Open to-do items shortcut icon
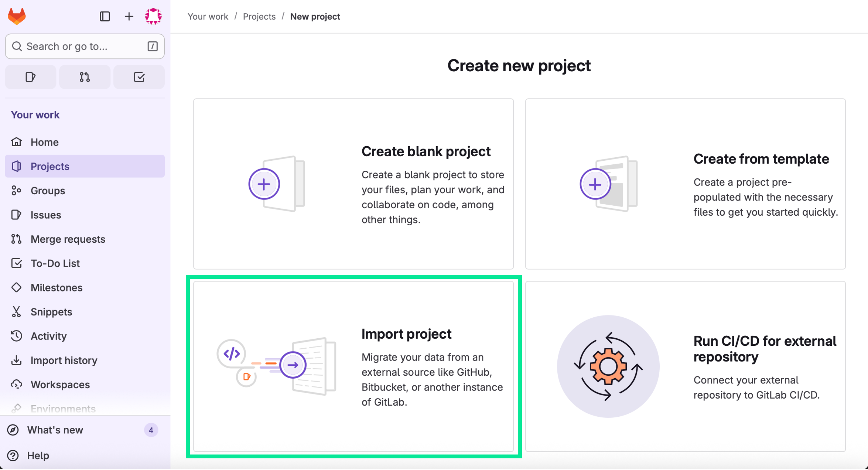The image size is (868, 470). tap(139, 77)
